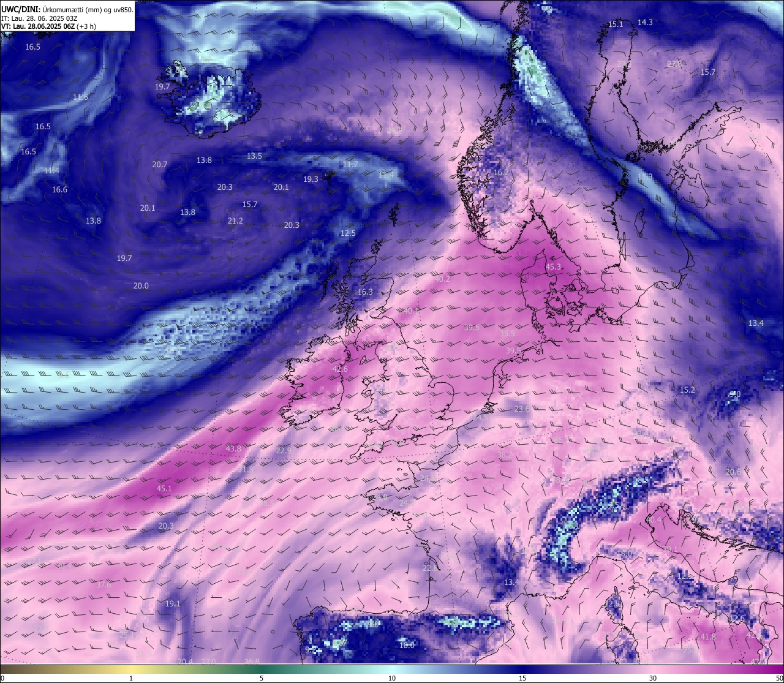784x683 pixels.
Task: Click the 35.5 value on the map
Action: (507, 333)
